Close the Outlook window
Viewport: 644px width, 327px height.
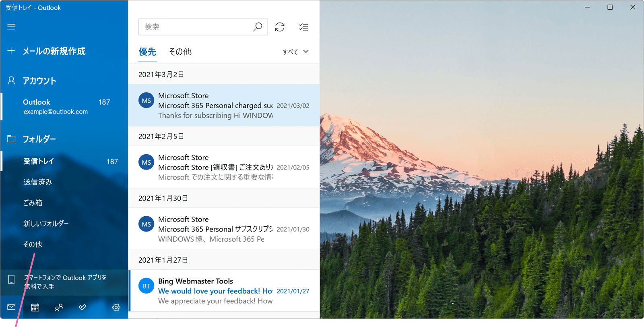pos(633,7)
